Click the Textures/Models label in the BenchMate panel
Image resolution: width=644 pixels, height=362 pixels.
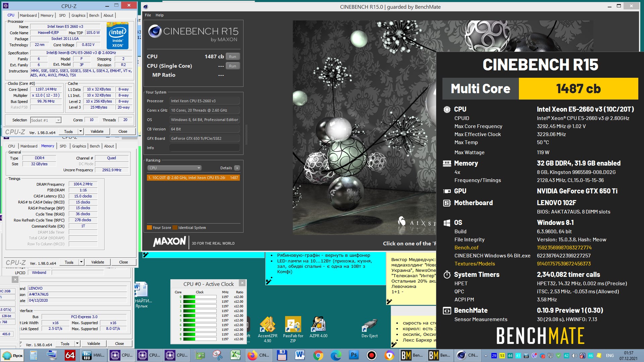click(475, 264)
